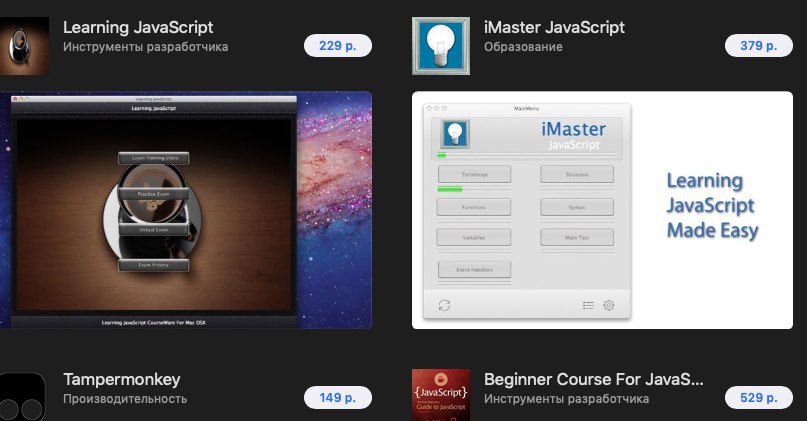Buy Learning JavaScript for 229 р.
Screen dimensions: 807x421
pos(338,46)
